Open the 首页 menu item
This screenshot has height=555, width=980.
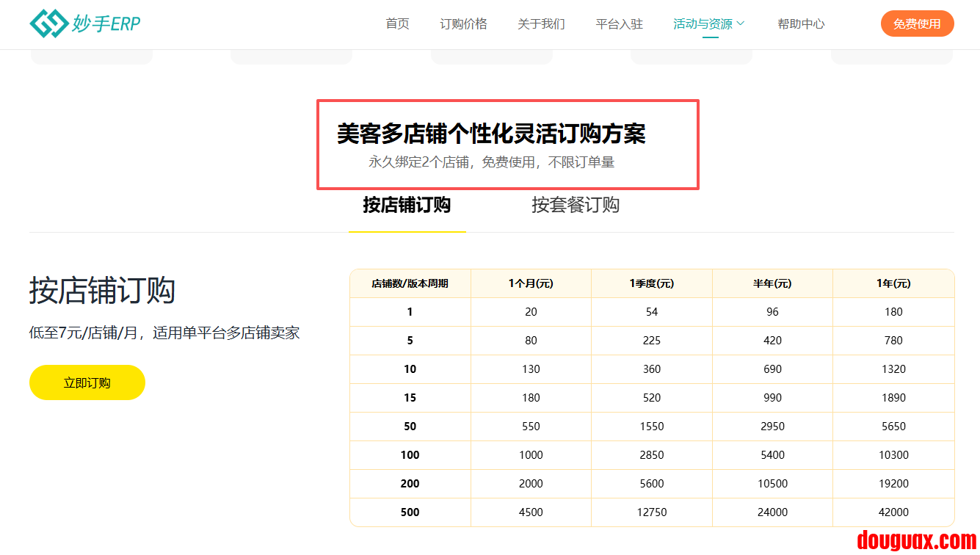pyautogui.click(x=397, y=24)
